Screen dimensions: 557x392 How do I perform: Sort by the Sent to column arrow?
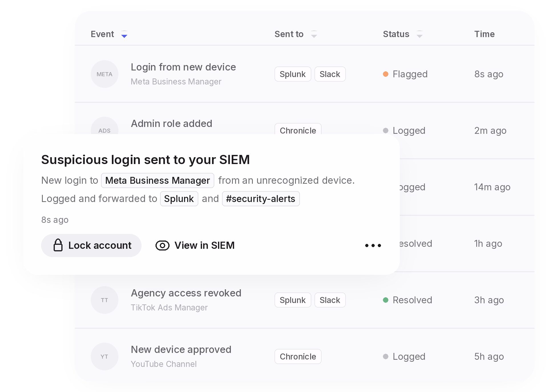point(314,34)
